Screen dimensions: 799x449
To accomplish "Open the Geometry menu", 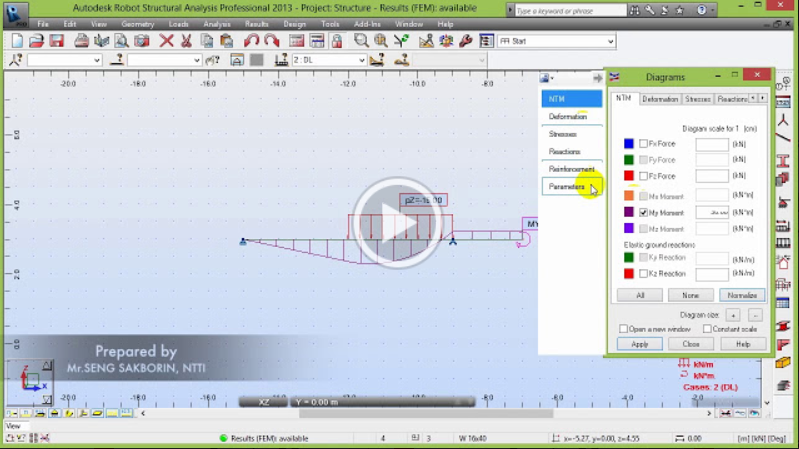I will (x=137, y=24).
